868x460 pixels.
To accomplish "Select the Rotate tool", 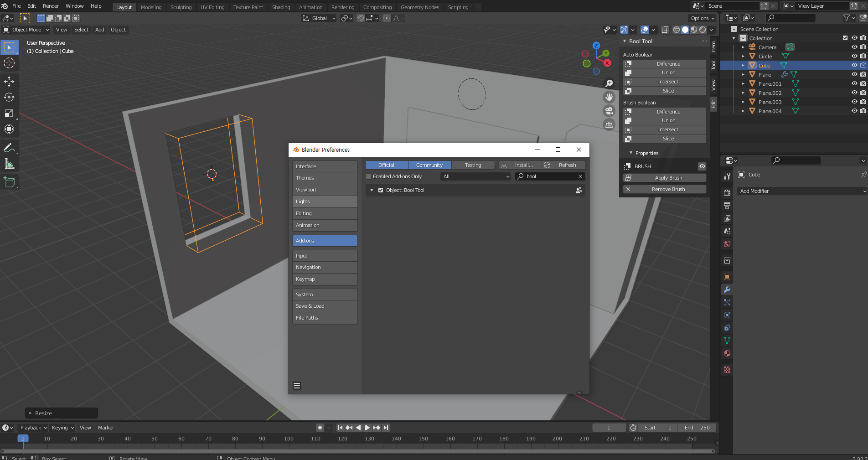I will 9,97.
